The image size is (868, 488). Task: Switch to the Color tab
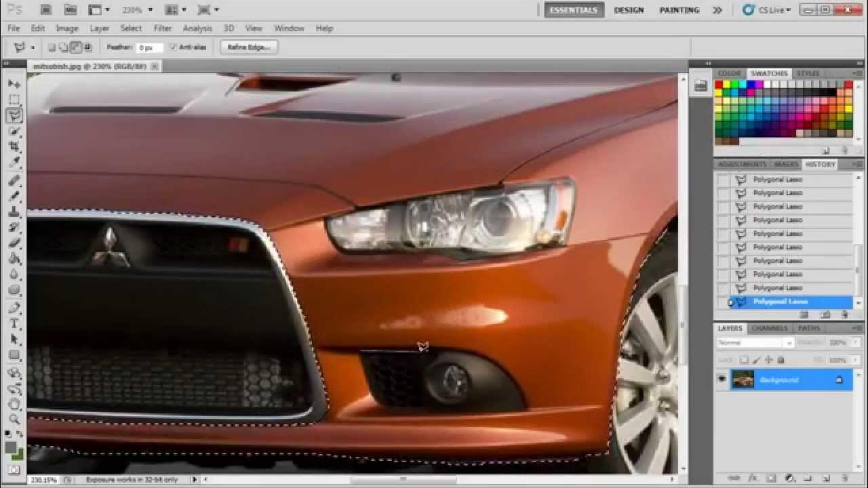(729, 73)
